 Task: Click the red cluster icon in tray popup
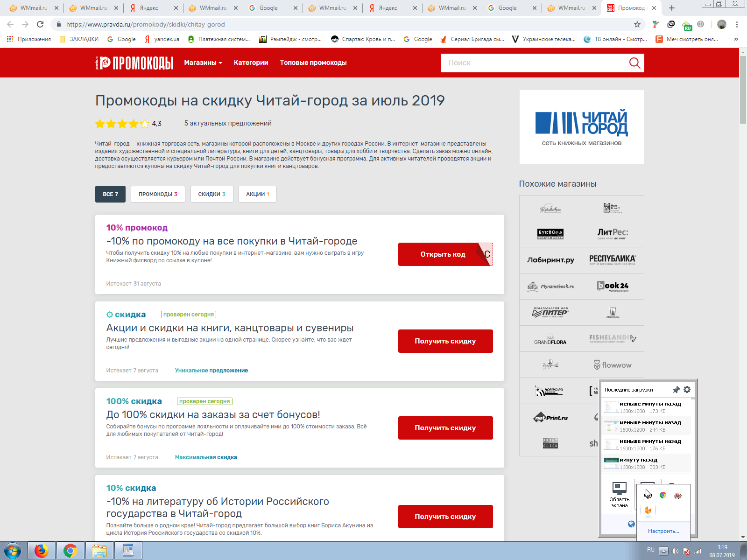pyautogui.click(x=678, y=496)
